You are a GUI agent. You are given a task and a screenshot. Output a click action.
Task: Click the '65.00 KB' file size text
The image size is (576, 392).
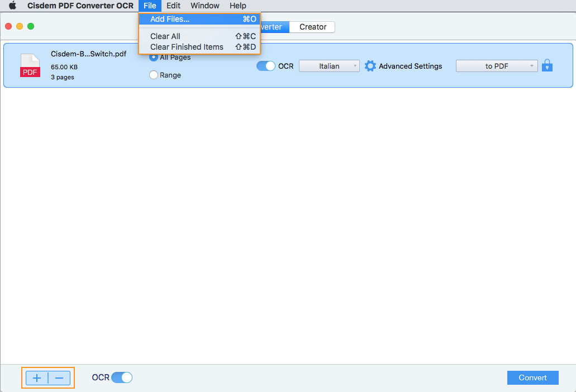(x=64, y=67)
